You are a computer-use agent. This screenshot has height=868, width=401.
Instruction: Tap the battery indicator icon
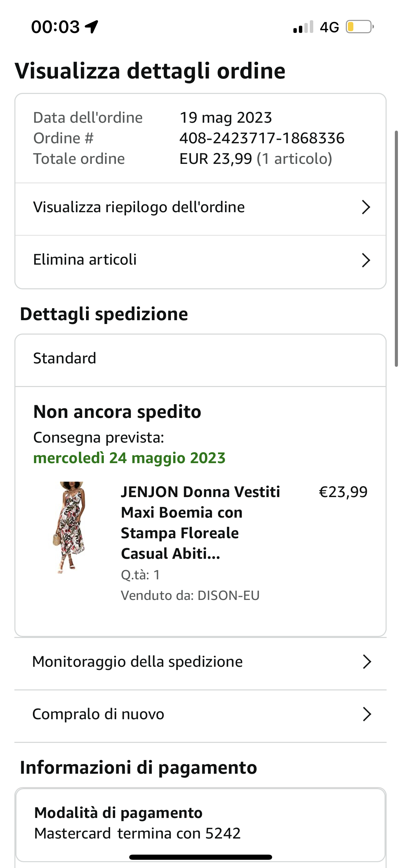359,27
